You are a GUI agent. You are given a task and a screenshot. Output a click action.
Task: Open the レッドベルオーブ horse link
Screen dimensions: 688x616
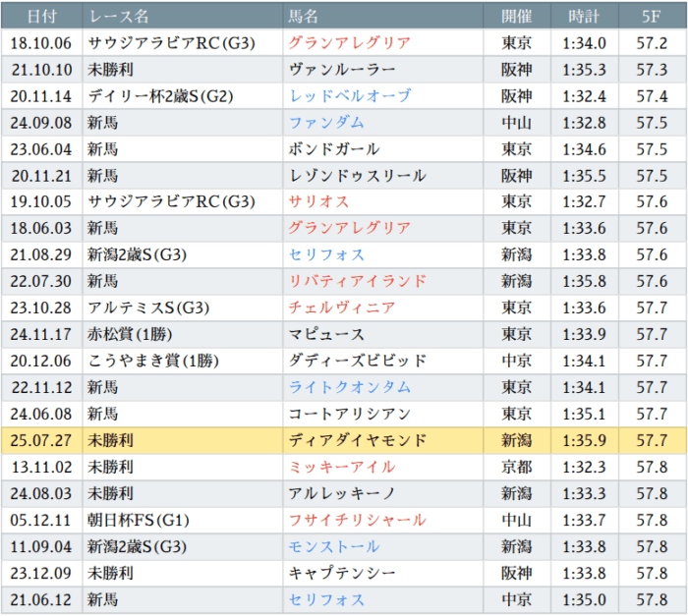350,96
